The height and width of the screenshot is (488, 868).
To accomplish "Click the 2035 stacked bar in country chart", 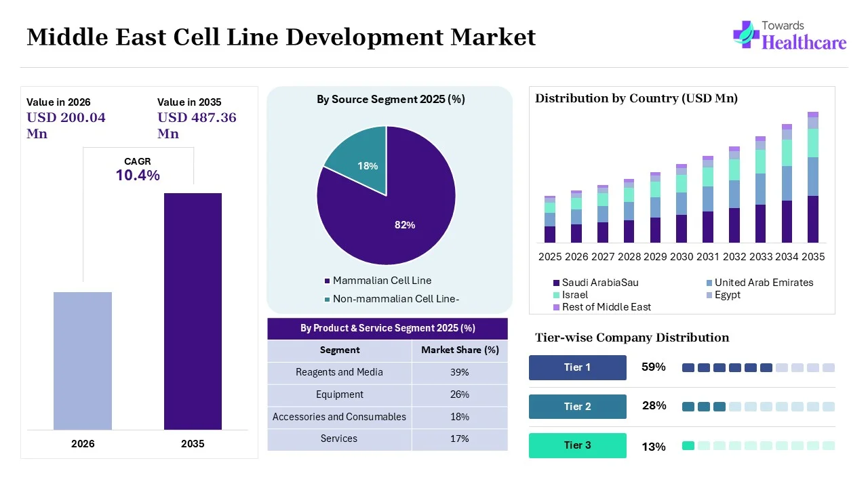I will click(812, 177).
